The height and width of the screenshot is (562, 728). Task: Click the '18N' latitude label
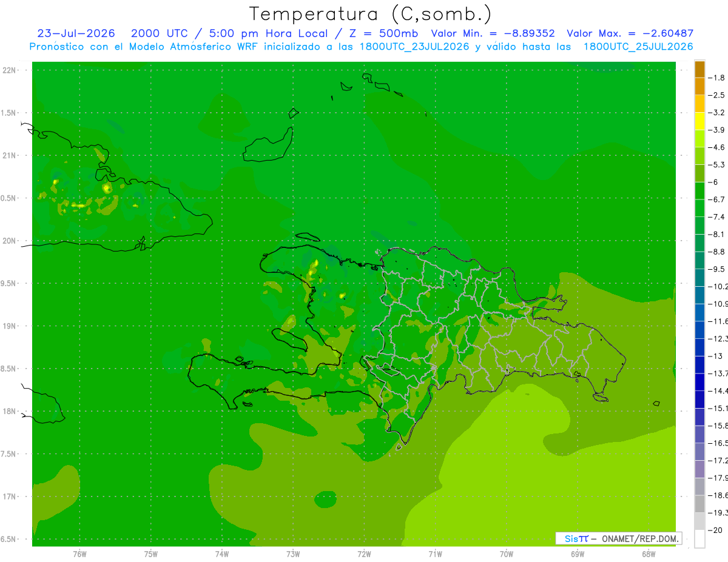point(9,411)
